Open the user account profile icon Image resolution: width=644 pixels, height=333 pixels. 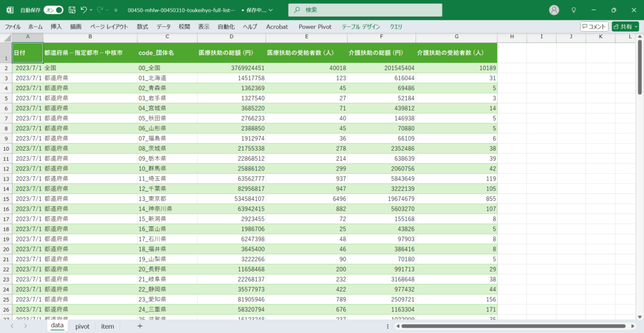554,10
